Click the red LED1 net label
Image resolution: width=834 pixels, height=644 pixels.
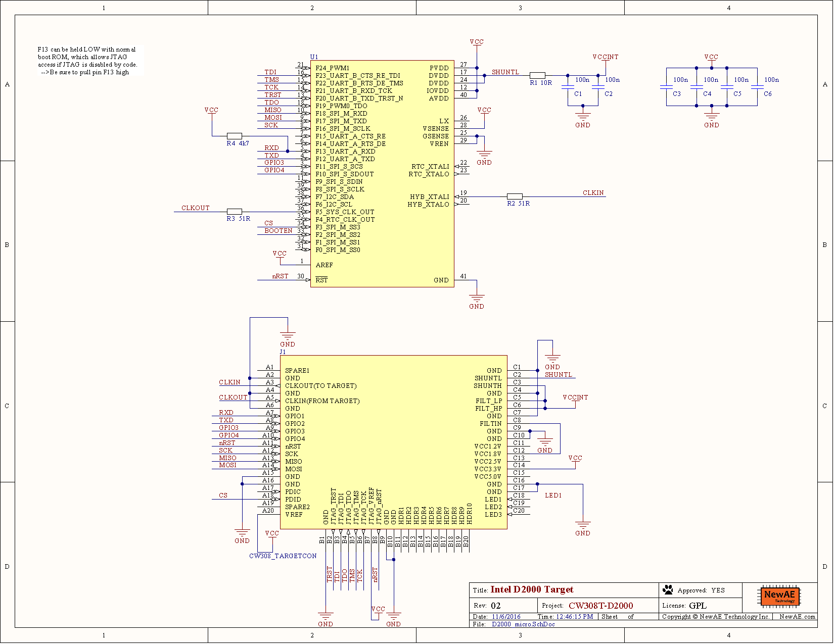click(x=553, y=496)
